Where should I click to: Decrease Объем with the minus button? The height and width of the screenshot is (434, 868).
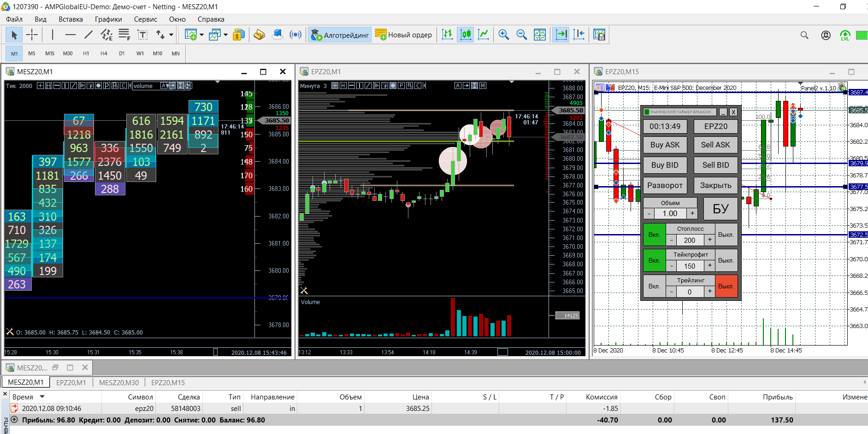tap(649, 213)
